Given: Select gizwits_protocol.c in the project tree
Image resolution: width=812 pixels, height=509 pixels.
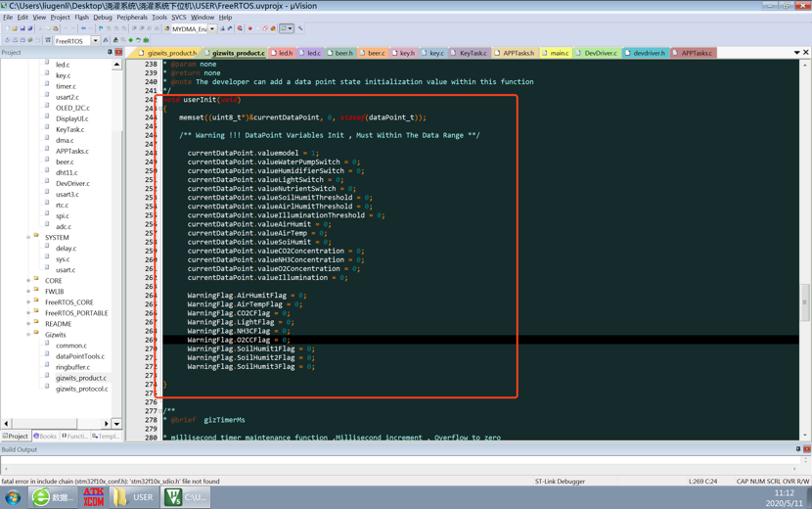Looking at the screenshot, I should (82, 389).
